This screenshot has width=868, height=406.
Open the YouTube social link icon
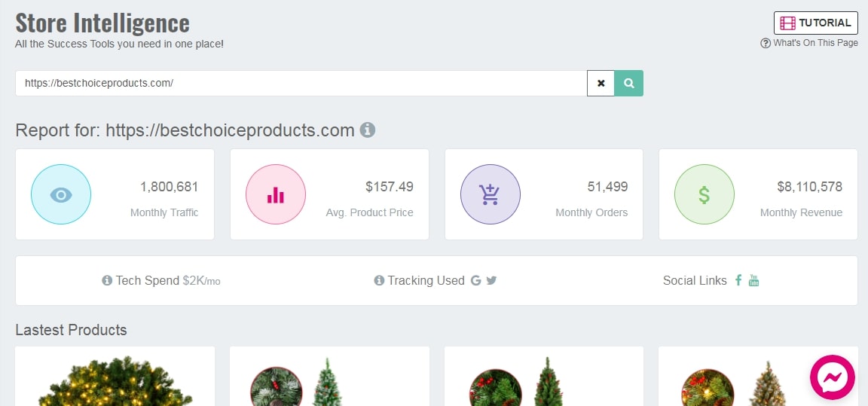coord(753,280)
